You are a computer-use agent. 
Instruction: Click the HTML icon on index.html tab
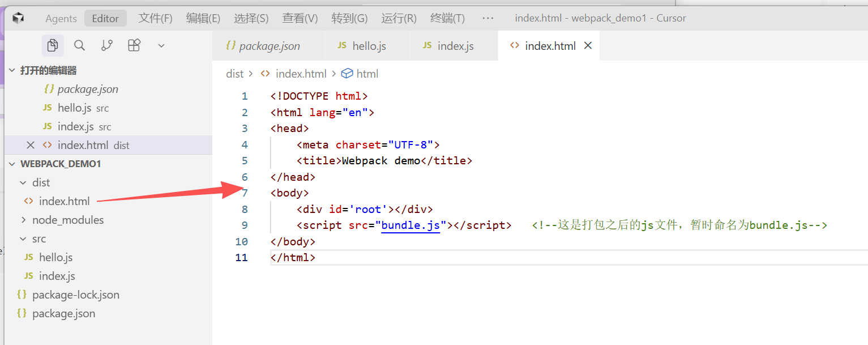(x=515, y=45)
